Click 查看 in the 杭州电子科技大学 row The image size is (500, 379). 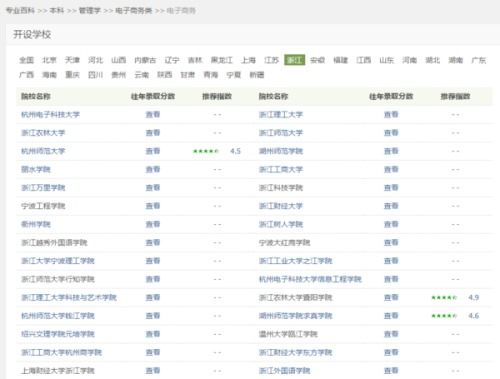click(153, 115)
